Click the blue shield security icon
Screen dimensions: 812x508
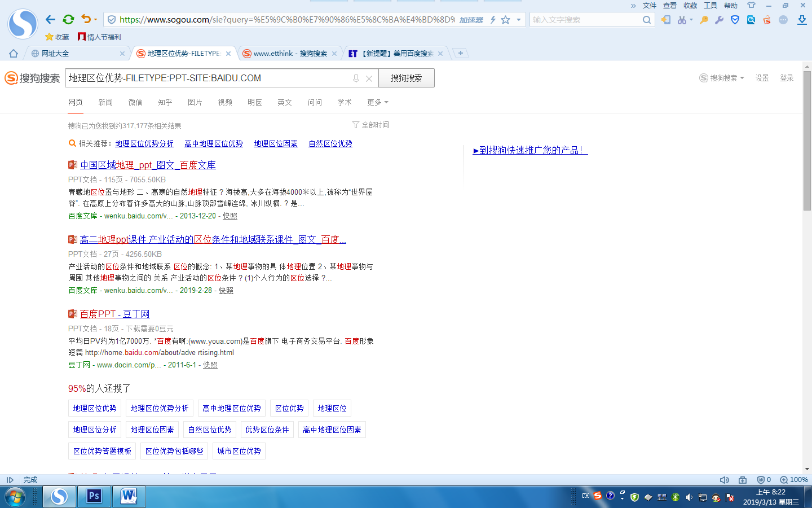(x=735, y=20)
